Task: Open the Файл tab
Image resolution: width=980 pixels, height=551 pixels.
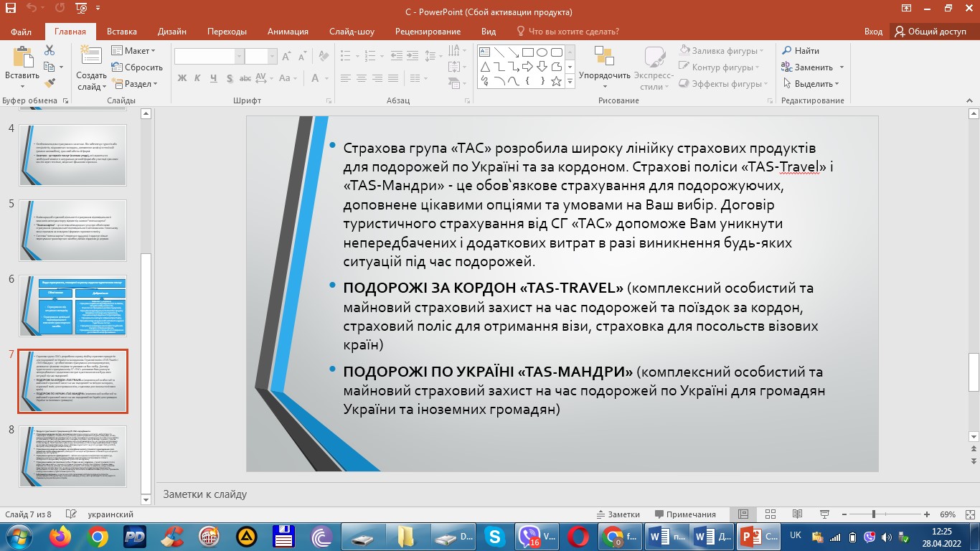Action: (x=22, y=32)
